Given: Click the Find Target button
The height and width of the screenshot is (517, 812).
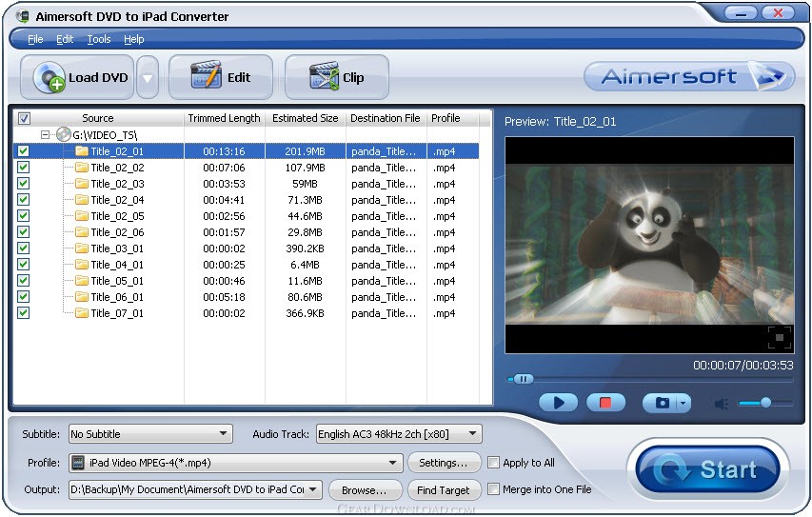Looking at the screenshot, I should (x=444, y=489).
